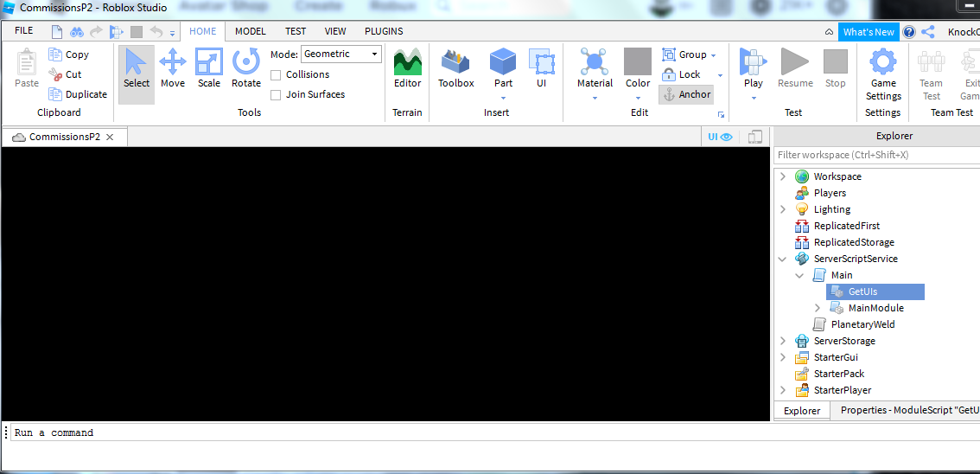The height and width of the screenshot is (474, 980).
Task: Switch to the MODEL tab
Action: 250,31
